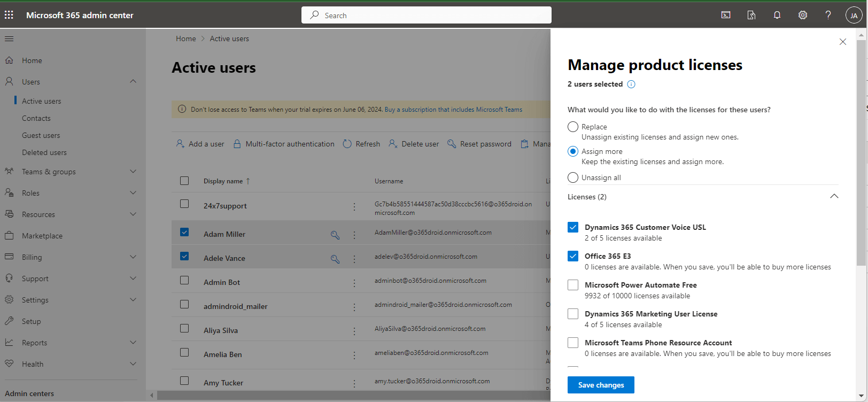This screenshot has width=868, height=402.
Task: Check Microsoft Power Automate Free license
Action: coord(573,285)
